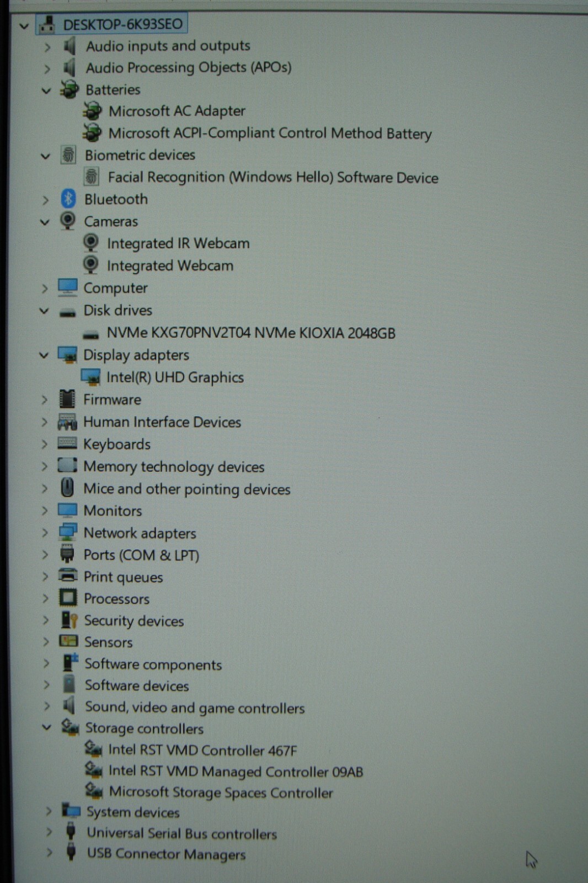Click the Firmware category icon
The width and height of the screenshot is (588, 883).
[67, 399]
